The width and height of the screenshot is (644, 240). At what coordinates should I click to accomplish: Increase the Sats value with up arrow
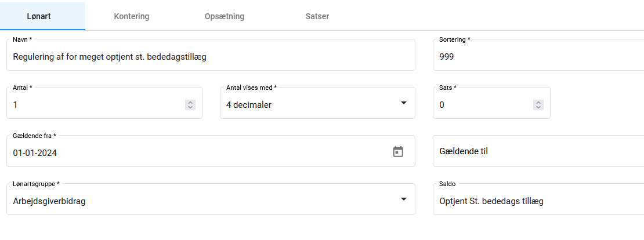point(538,103)
